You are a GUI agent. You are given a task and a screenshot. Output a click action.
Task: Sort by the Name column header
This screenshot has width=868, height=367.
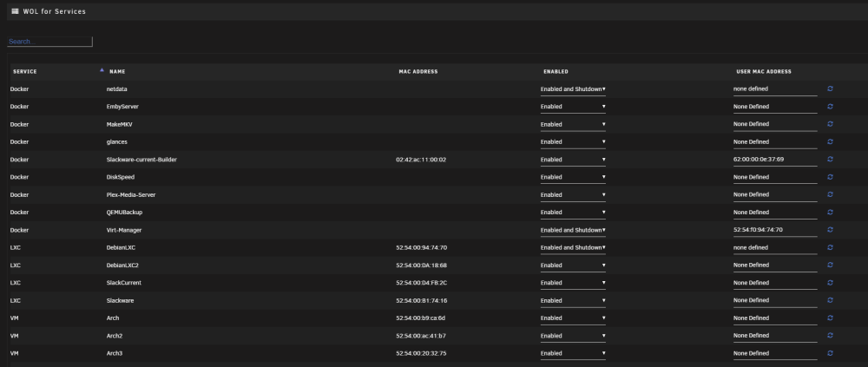click(117, 71)
